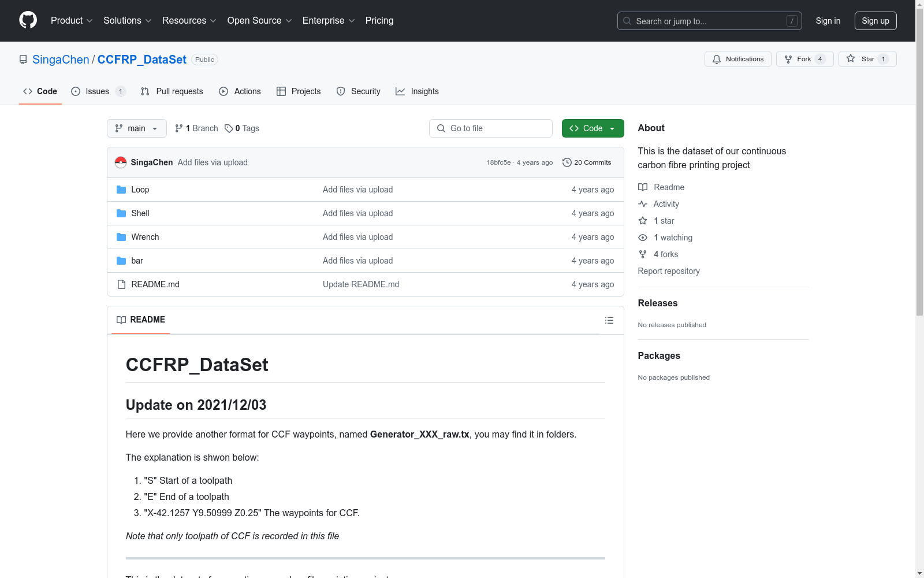Open the Wrench folder
Image resolution: width=924 pixels, height=578 pixels.
click(x=145, y=237)
